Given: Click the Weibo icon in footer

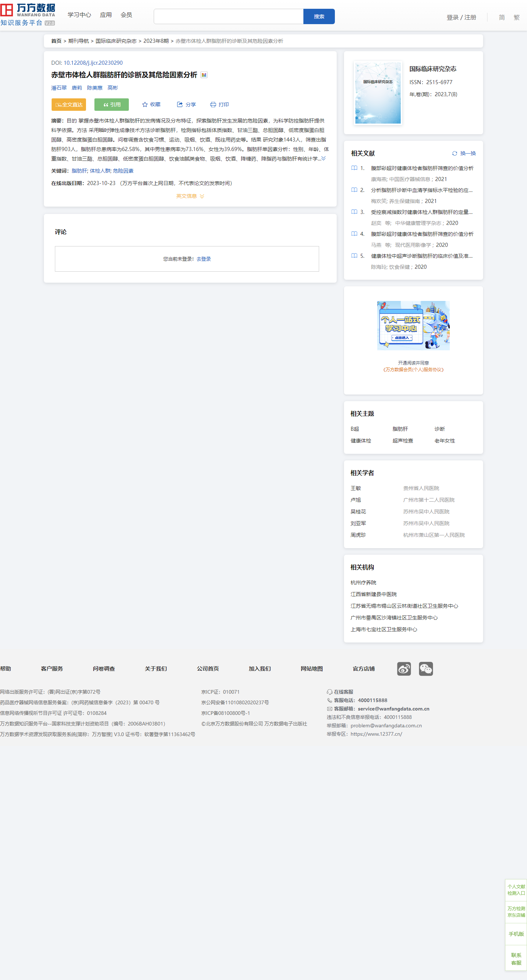Looking at the screenshot, I should coord(404,668).
